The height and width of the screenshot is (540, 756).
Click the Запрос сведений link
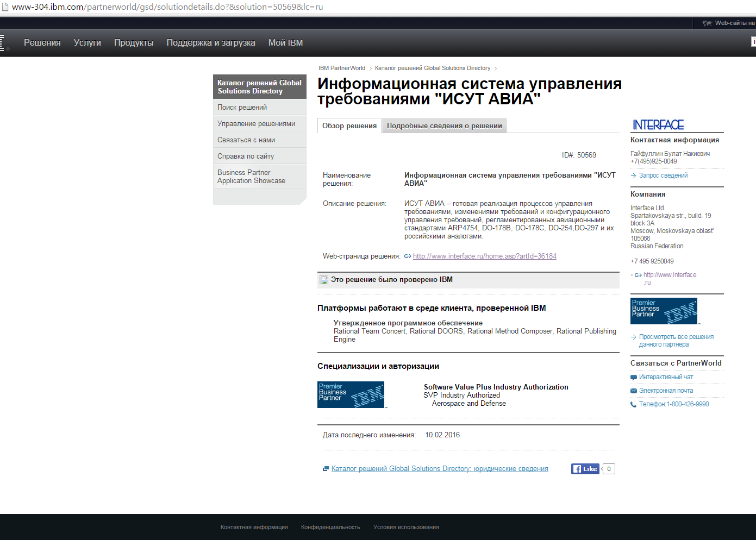(x=663, y=175)
